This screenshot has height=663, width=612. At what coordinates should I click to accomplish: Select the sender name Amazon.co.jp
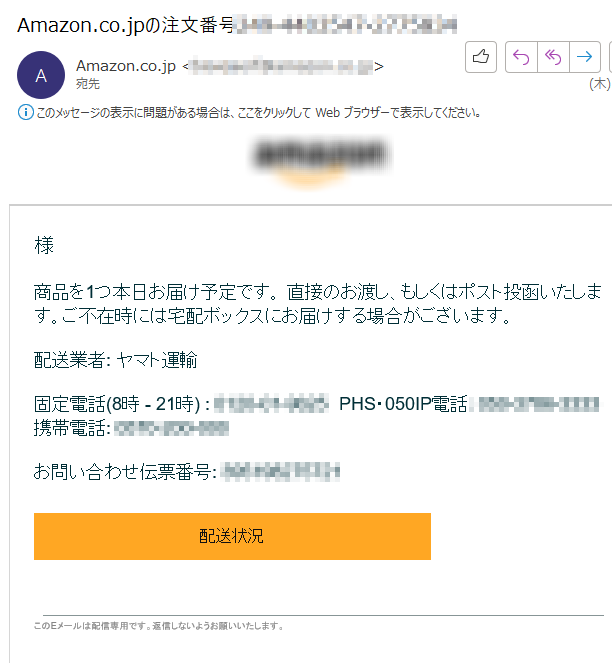(126, 66)
